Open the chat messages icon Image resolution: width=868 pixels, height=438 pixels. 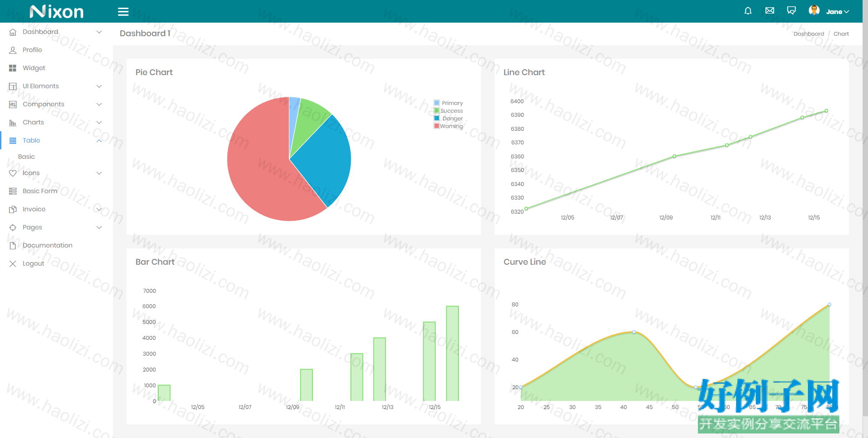coord(791,10)
